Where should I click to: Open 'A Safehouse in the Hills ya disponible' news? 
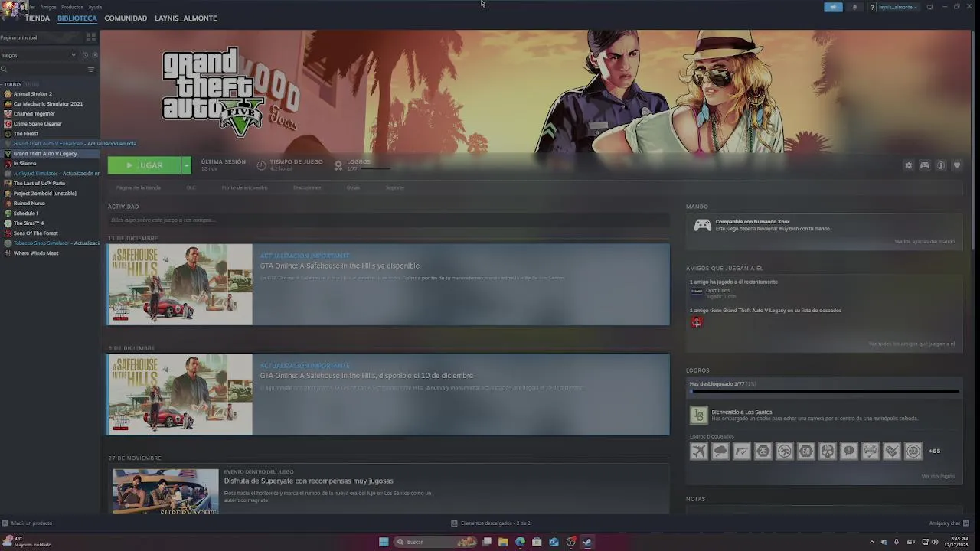388,285
